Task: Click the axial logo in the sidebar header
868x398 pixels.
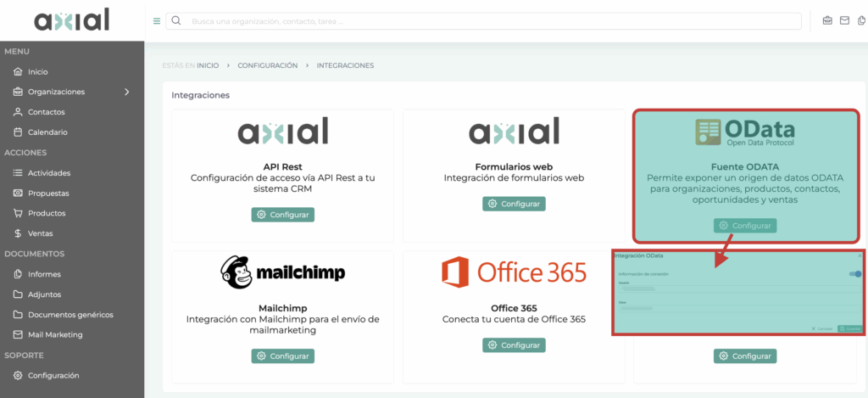Action: coord(72,20)
